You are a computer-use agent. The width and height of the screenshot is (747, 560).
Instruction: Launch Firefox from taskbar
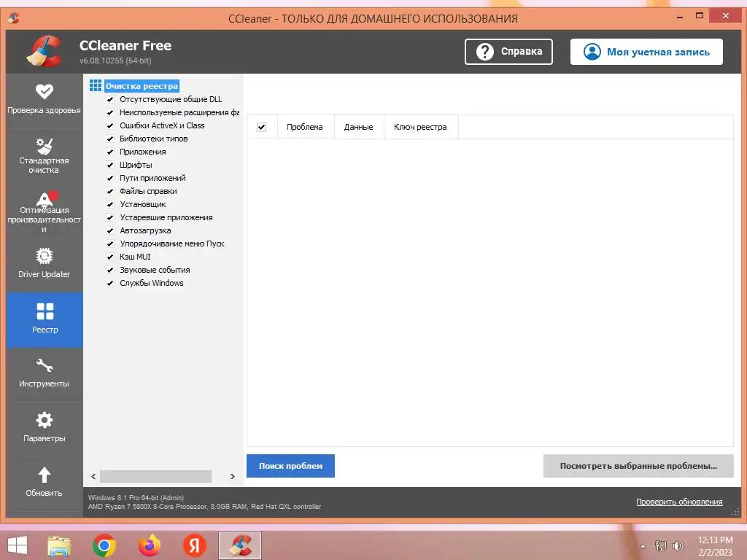coord(149,545)
